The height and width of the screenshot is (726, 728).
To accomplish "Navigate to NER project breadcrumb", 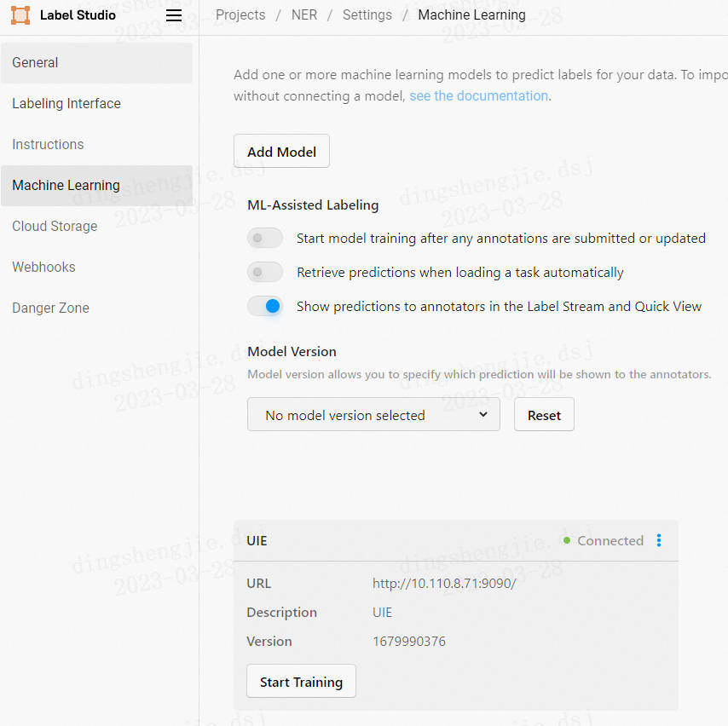I will (x=304, y=14).
